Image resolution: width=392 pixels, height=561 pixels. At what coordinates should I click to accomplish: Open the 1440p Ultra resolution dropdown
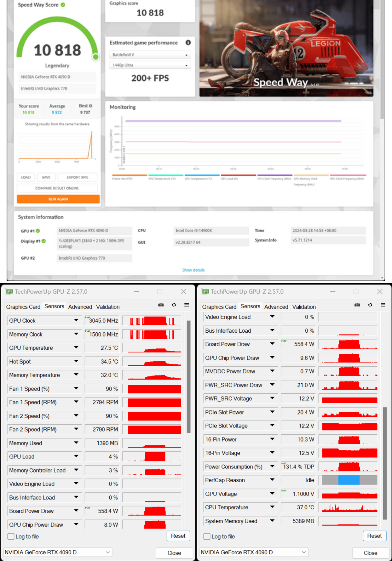[150, 65]
